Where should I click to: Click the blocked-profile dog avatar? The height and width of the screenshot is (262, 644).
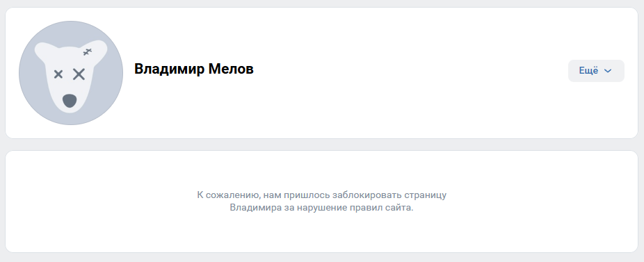tap(71, 73)
